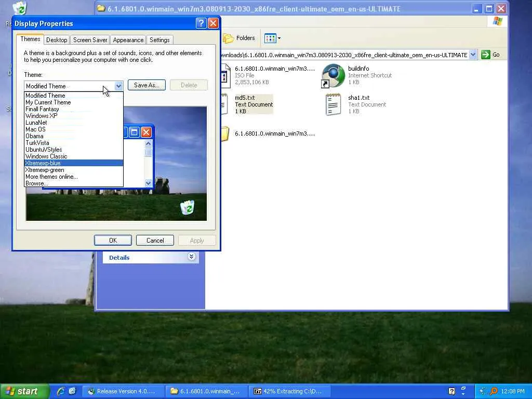
Task: Click the Details panel header
Action: click(x=151, y=257)
